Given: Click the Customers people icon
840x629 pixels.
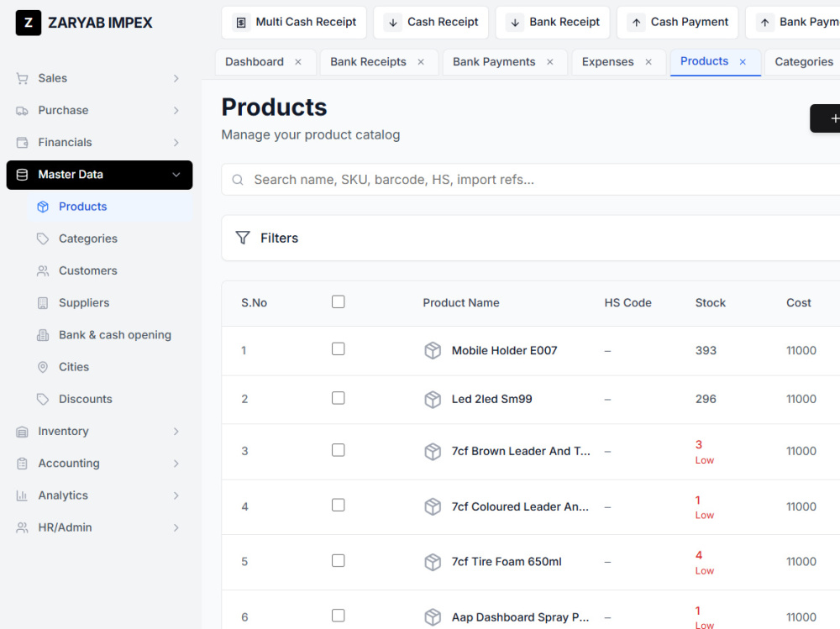Looking at the screenshot, I should 43,271.
